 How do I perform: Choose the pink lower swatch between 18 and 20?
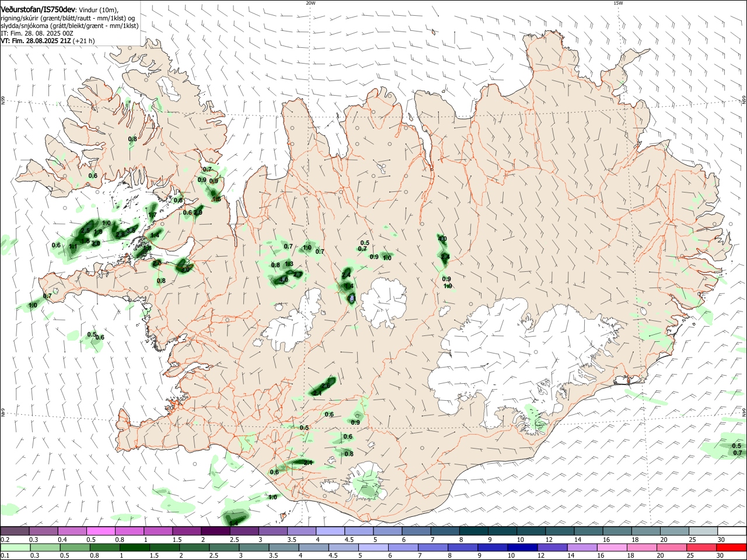[x=642, y=547]
